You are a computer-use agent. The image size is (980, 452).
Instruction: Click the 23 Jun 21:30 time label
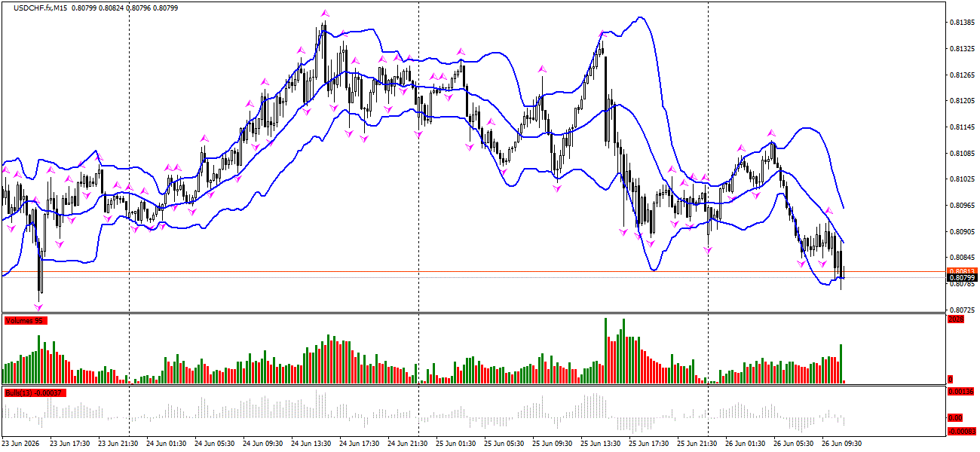118,444
